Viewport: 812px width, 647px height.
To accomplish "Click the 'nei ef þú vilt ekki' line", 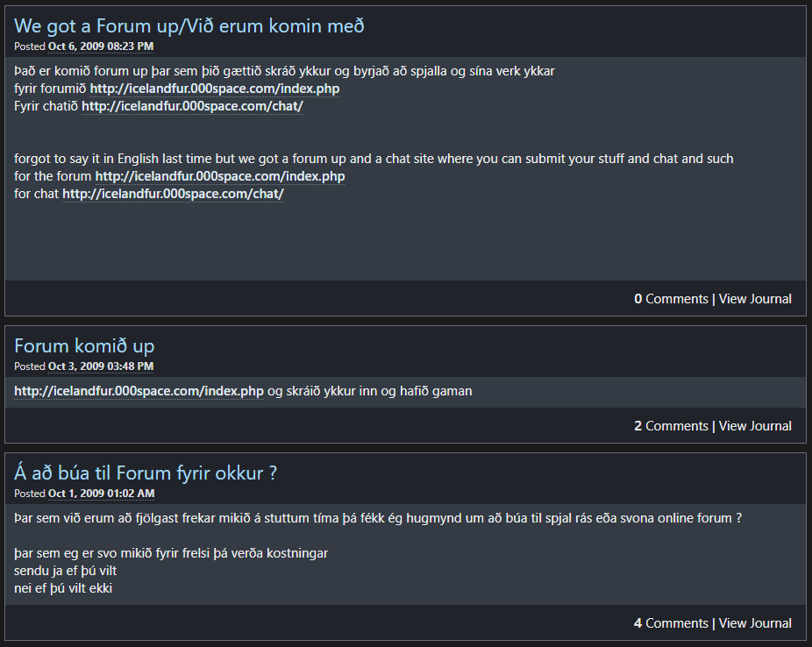I will coord(63,588).
